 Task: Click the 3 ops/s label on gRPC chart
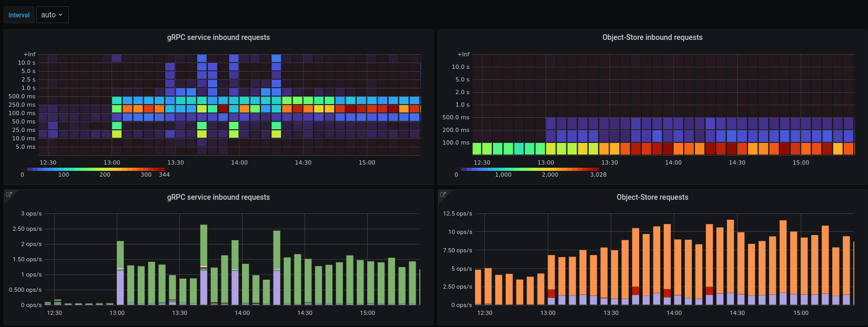[x=31, y=213]
